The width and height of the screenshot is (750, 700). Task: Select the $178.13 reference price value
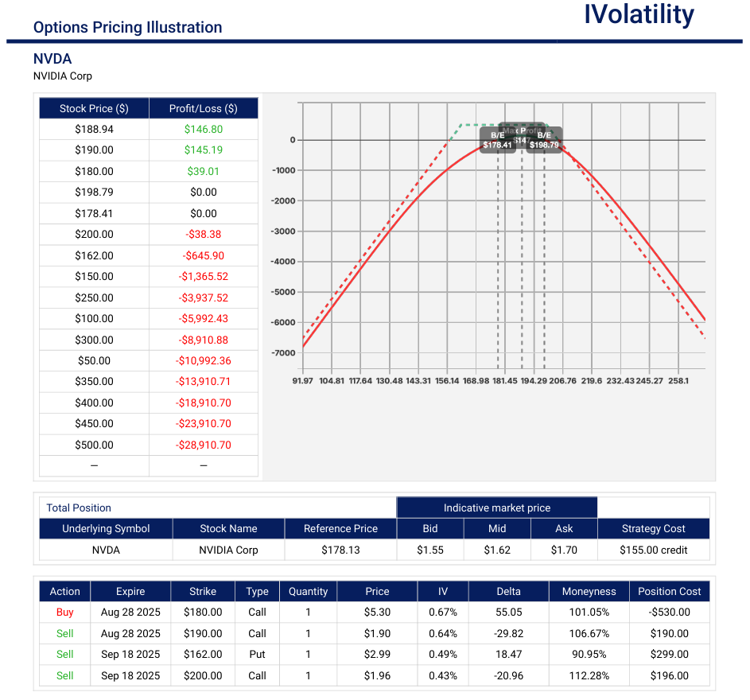coord(340,550)
